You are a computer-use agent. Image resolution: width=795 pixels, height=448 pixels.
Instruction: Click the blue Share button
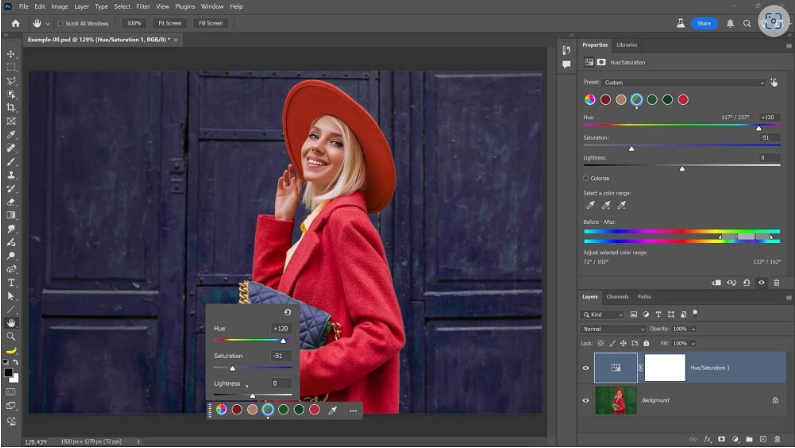click(704, 23)
